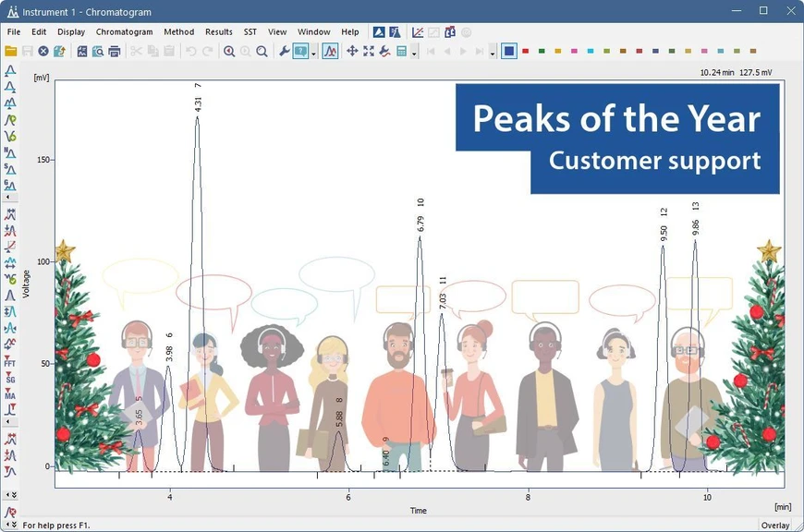Toggle the overlay display square in the toolbar
The width and height of the screenshot is (804, 532).
[509, 52]
